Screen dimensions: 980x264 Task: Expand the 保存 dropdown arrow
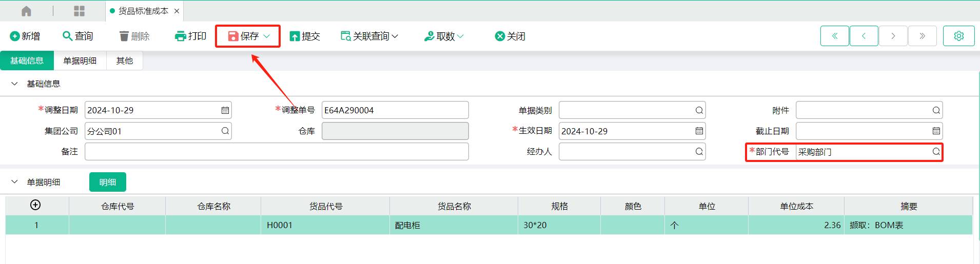pyautogui.click(x=266, y=36)
